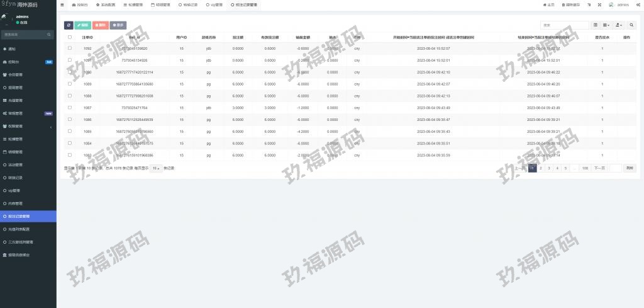The height and width of the screenshot is (308, 644).
Task: Click the table search input field
Action: coord(564,25)
